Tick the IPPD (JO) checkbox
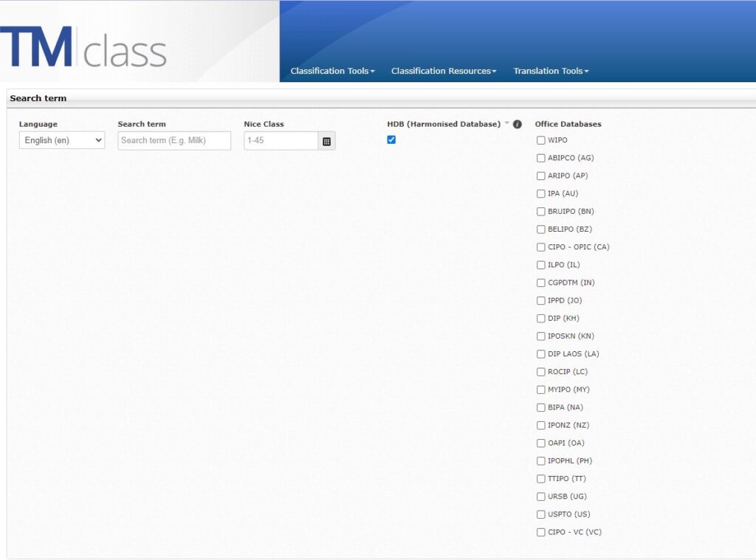This screenshot has width=756, height=560. click(541, 301)
